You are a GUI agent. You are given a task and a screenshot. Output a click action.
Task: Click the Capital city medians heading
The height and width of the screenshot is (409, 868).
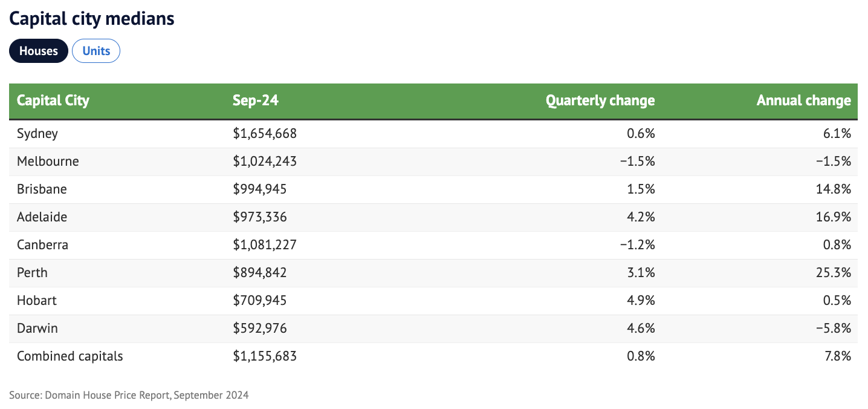point(92,19)
